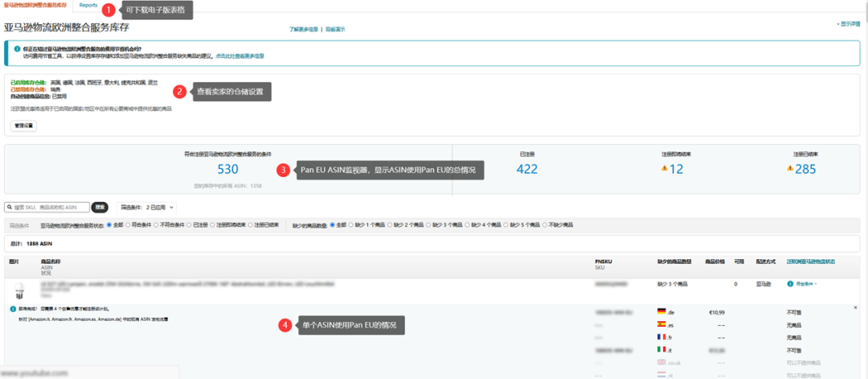Open the 亚马逊物流欧洲整合服务库存 tab
Screen dimensions: 868x379
click(35, 5)
